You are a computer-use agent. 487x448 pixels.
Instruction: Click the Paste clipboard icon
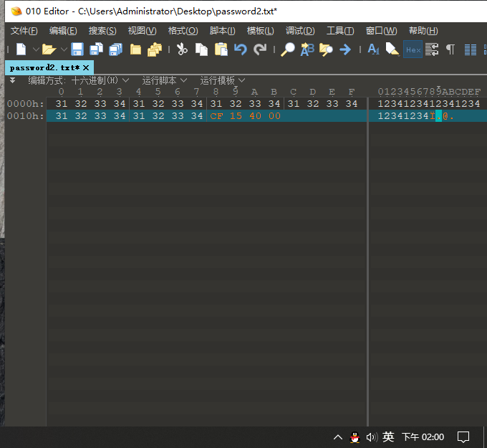point(221,49)
